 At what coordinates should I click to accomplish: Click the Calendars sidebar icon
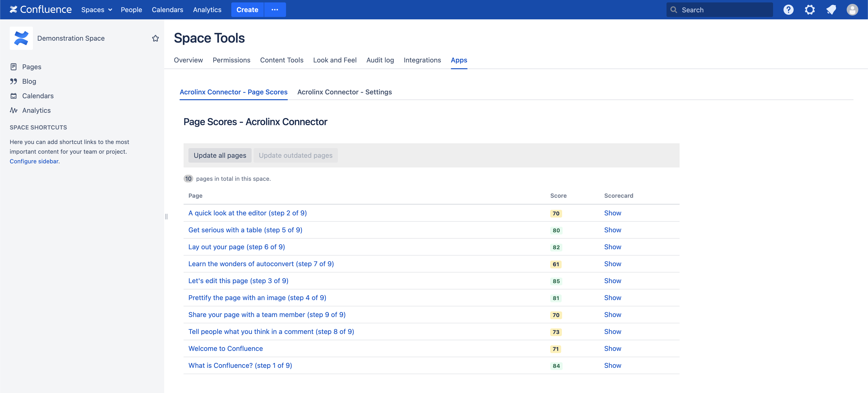[x=14, y=96]
